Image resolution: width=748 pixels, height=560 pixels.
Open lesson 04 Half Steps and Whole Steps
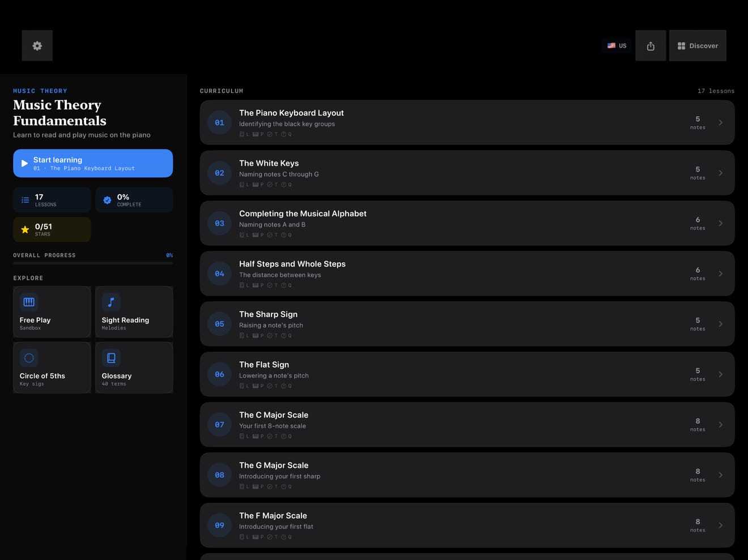pyautogui.click(x=467, y=273)
